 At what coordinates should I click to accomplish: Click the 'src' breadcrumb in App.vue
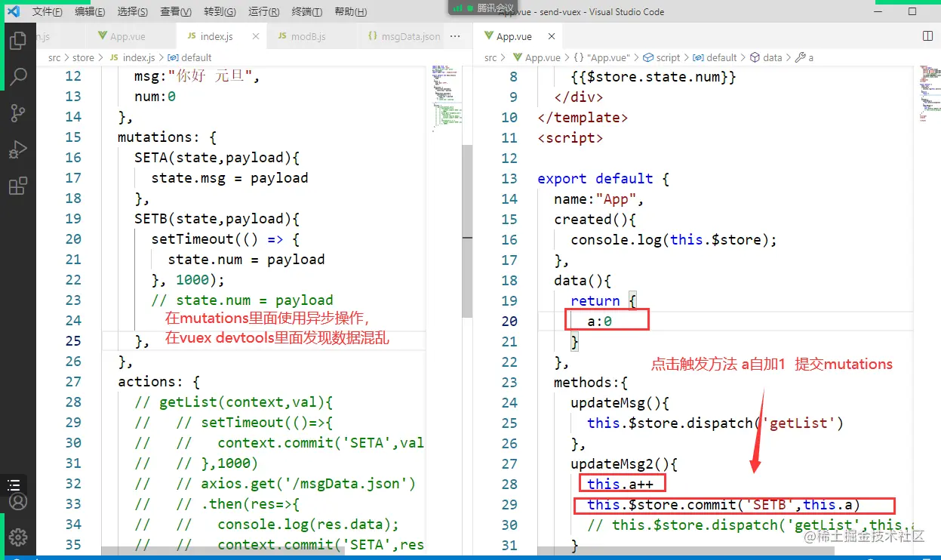click(490, 57)
